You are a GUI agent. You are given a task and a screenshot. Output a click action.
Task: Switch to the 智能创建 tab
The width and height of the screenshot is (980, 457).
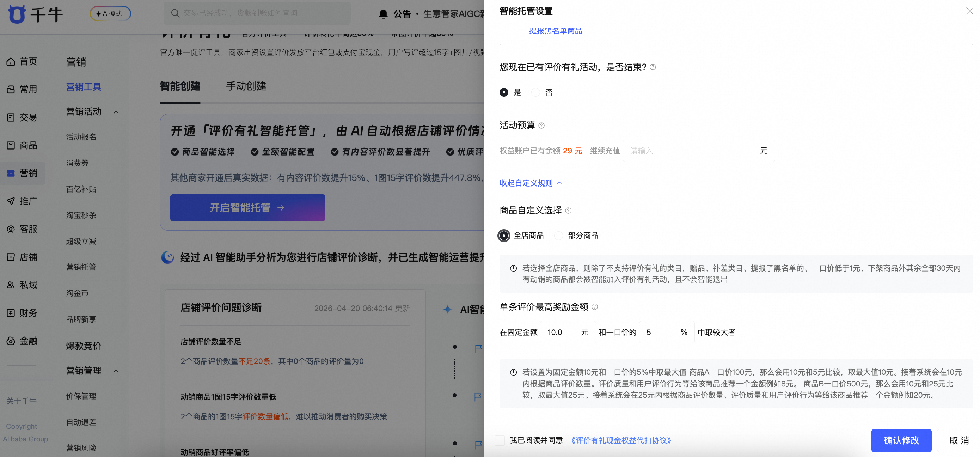click(180, 86)
